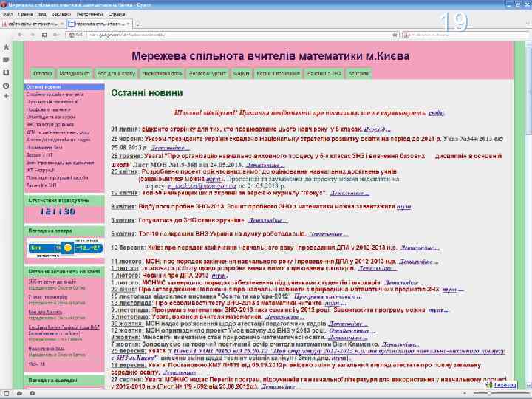This screenshot has width=532, height=399.
Task: Open Детальніше link for Готуватися до ЗНО
Action: (268, 220)
